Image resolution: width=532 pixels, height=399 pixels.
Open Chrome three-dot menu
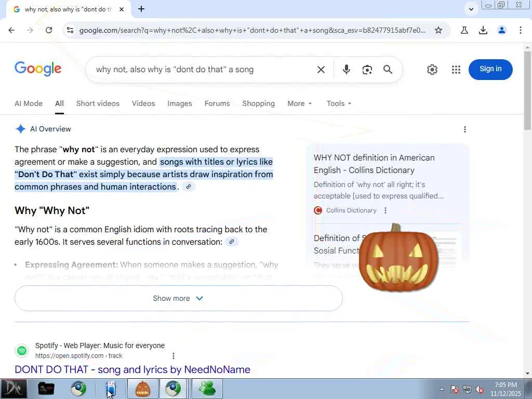[x=521, y=30]
